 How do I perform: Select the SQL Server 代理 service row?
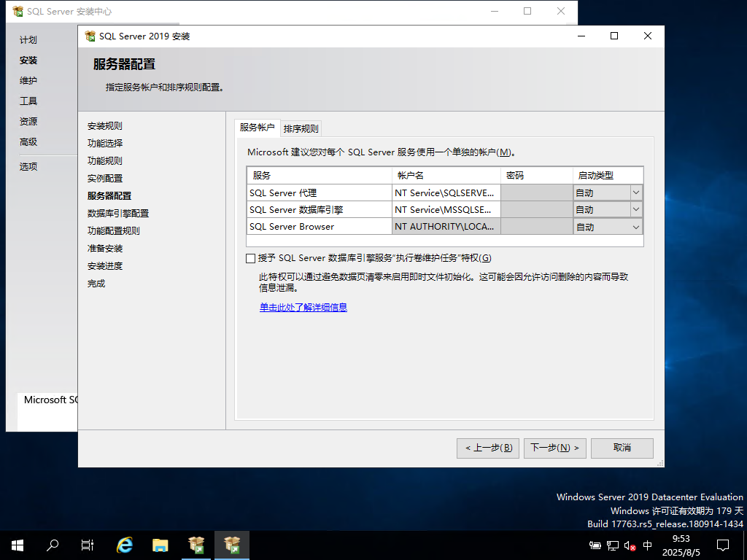click(x=320, y=192)
